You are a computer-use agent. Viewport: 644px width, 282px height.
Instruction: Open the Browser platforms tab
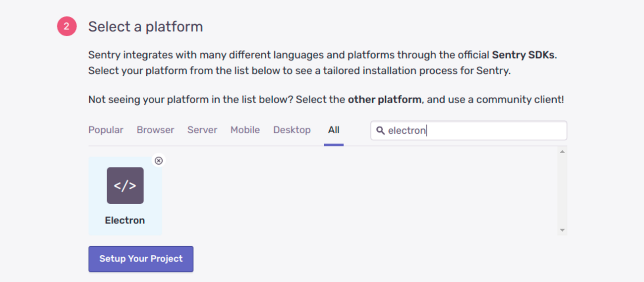pyautogui.click(x=155, y=130)
